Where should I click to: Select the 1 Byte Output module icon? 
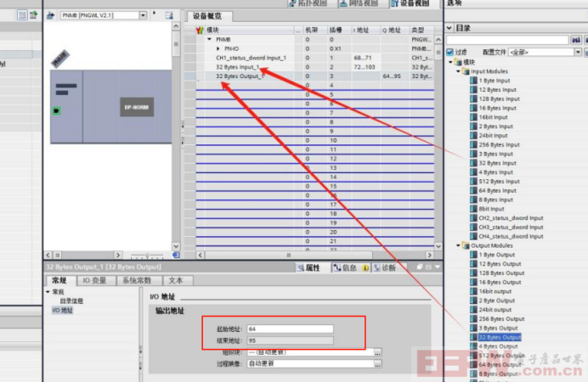click(473, 255)
